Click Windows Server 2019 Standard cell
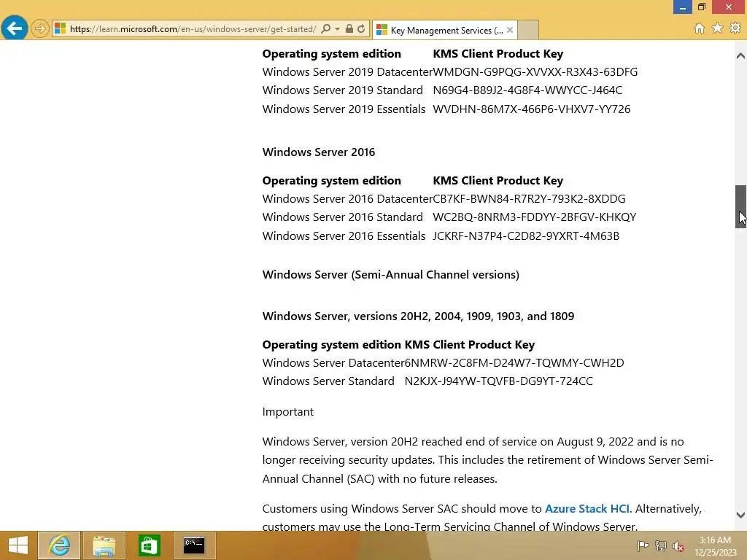 pyautogui.click(x=343, y=90)
